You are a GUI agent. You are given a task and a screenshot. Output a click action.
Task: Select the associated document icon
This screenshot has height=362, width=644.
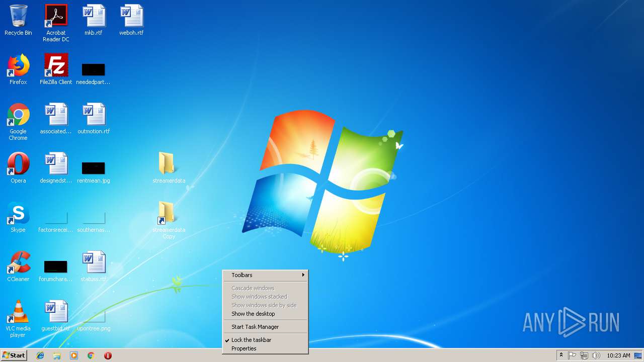click(x=56, y=119)
